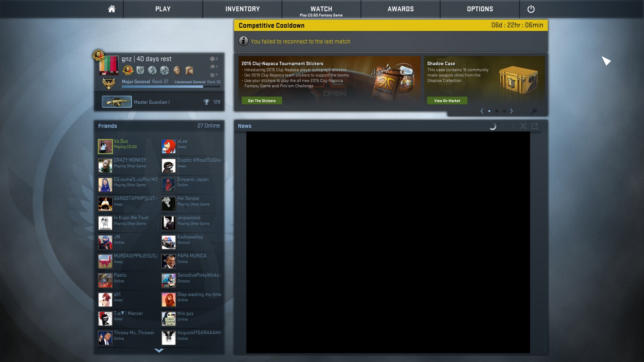644x362 pixels.
Task: Click the friendly smiley commendation icon
Action: tap(212, 59)
